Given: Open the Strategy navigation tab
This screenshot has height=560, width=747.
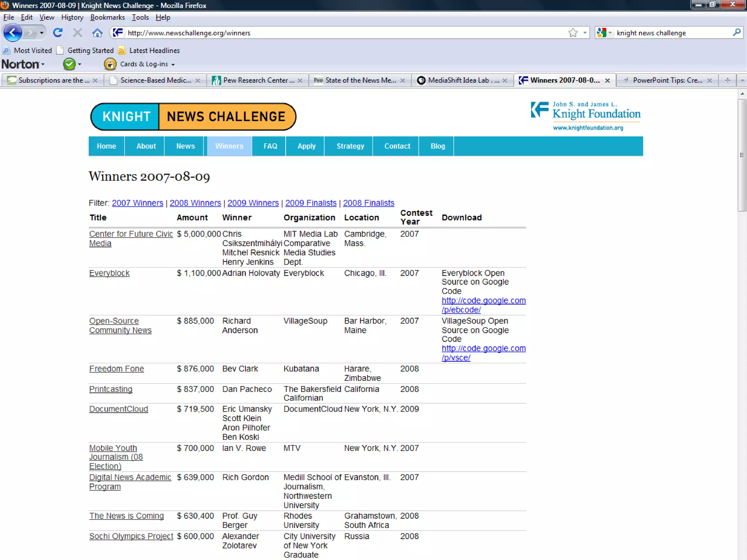Looking at the screenshot, I should [x=350, y=146].
